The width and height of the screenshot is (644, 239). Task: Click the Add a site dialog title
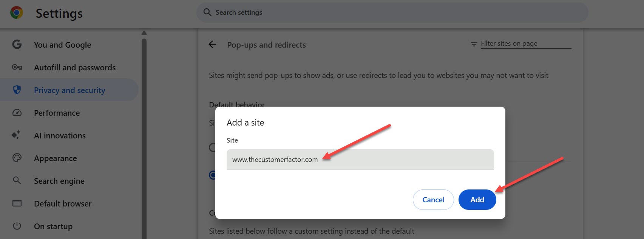pos(245,123)
